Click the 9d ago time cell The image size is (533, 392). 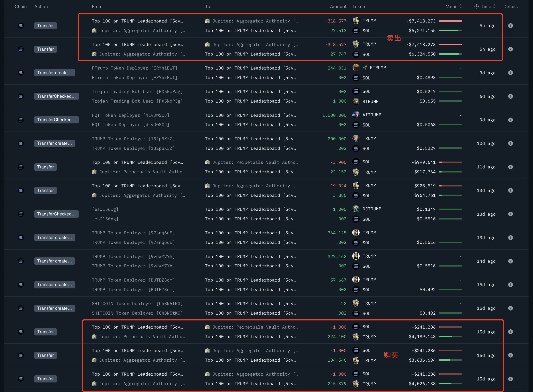(x=487, y=120)
